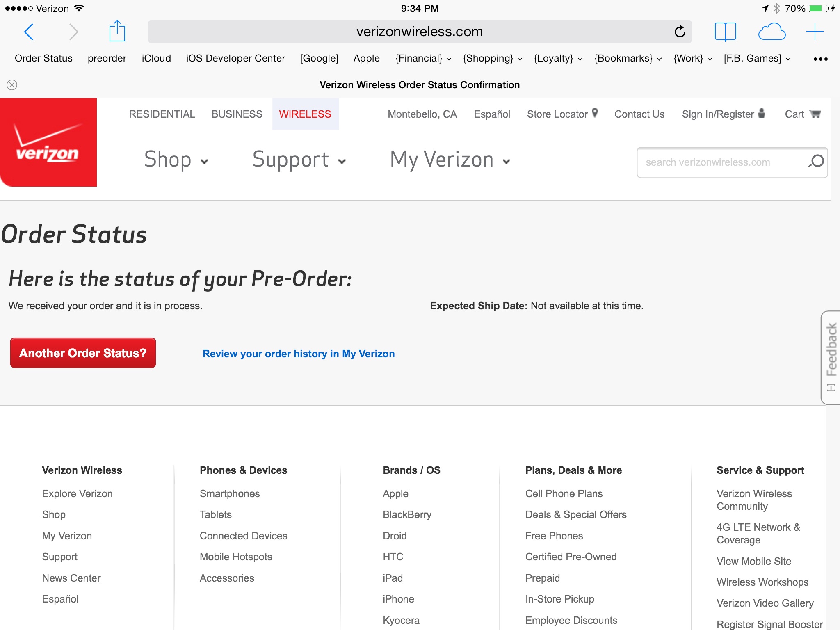Viewport: 840px width, 630px height.
Task: Open the Apple favorite bookmark
Action: point(366,58)
